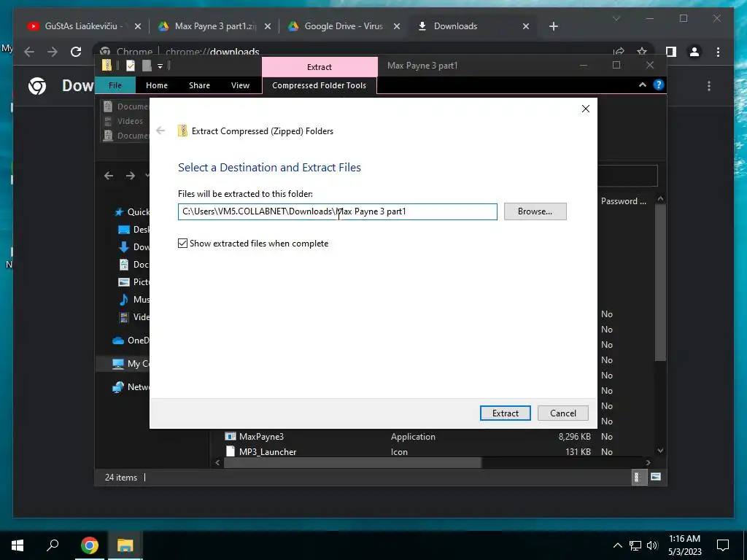Image resolution: width=747 pixels, height=560 pixels.
Task: Click Cancel in the extract dialog
Action: (x=562, y=413)
